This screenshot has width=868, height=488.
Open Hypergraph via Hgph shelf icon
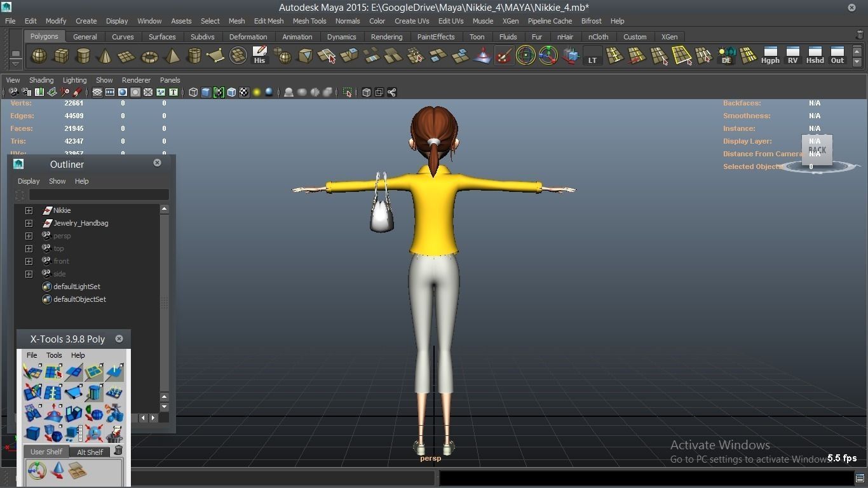pos(770,56)
